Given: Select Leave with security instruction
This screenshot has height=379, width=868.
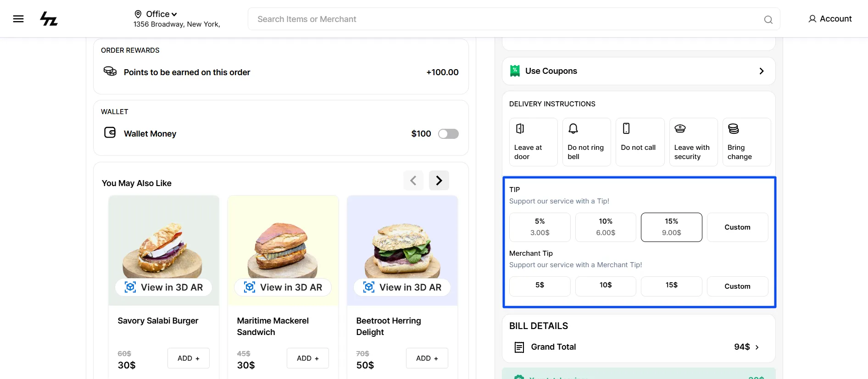Looking at the screenshot, I should click(693, 142).
